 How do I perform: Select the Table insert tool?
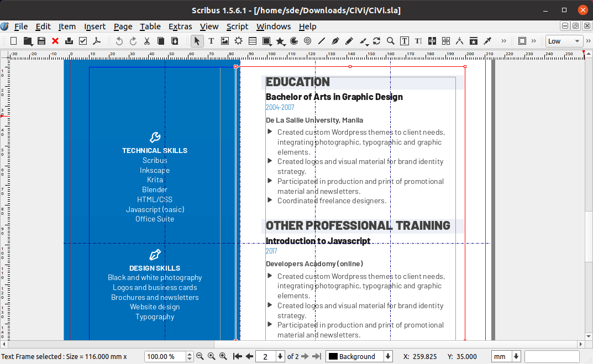252,41
